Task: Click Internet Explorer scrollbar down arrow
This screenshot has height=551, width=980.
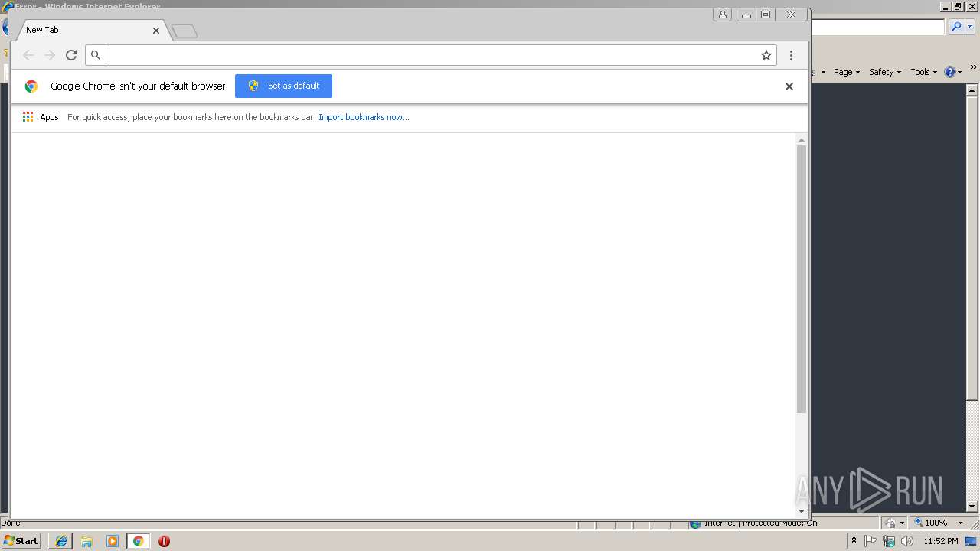Action: coord(972,506)
